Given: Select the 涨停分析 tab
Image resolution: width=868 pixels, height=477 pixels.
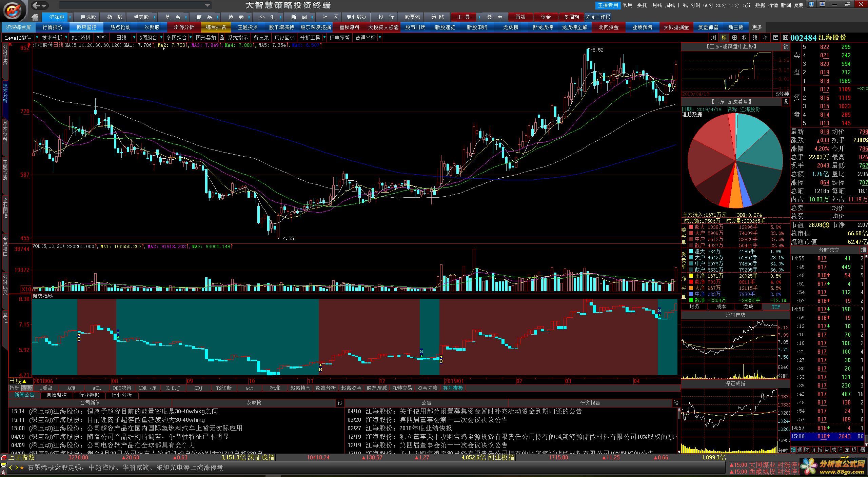Looking at the screenshot, I should click(184, 27).
